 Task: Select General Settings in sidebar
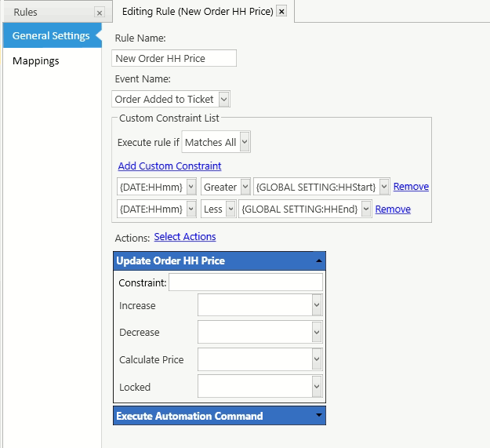50,35
